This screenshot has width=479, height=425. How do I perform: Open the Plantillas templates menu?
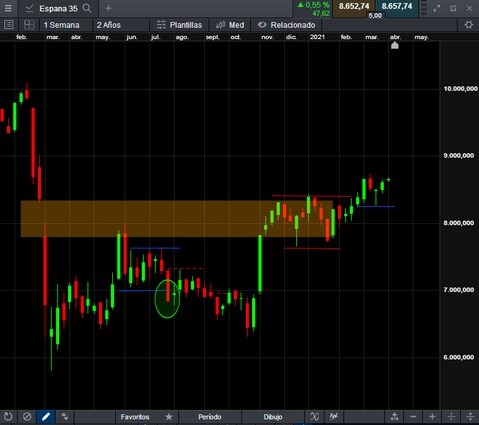(x=179, y=25)
